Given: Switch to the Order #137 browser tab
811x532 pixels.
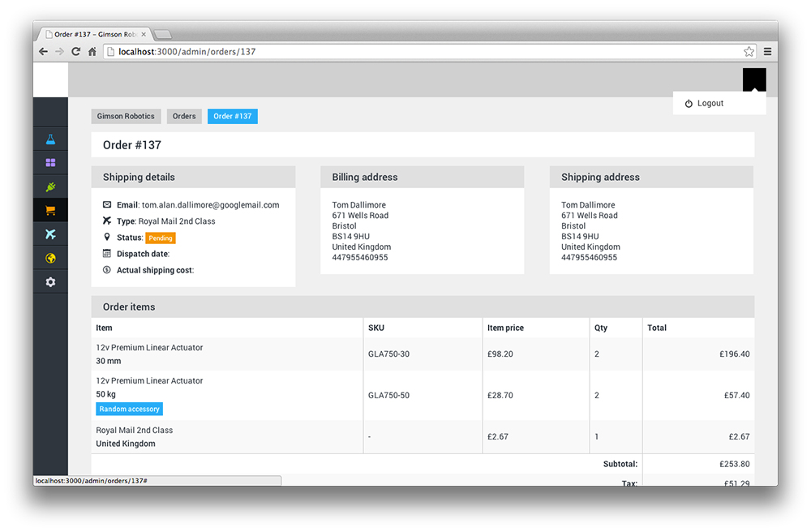Looking at the screenshot, I should coord(95,34).
